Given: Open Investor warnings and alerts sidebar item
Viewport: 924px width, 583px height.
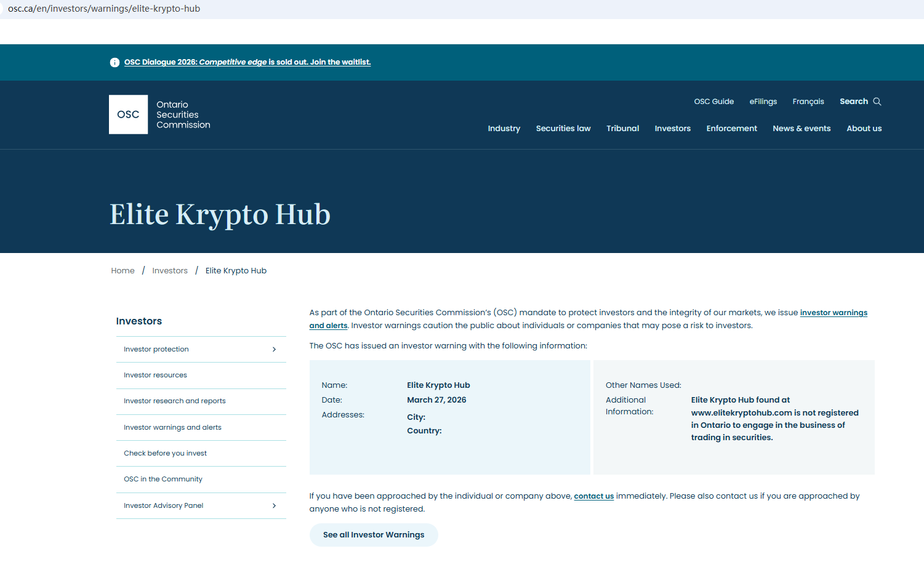Looking at the screenshot, I should click(172, 428).
